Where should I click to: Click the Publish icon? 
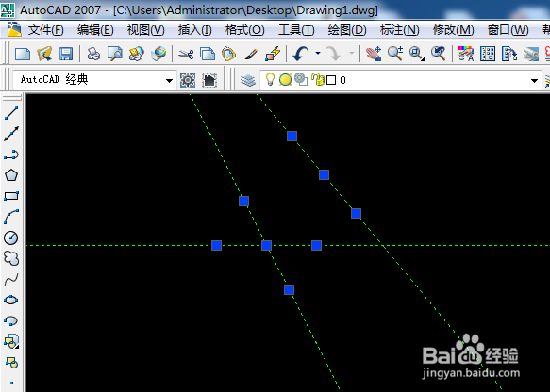click(137, 54)
